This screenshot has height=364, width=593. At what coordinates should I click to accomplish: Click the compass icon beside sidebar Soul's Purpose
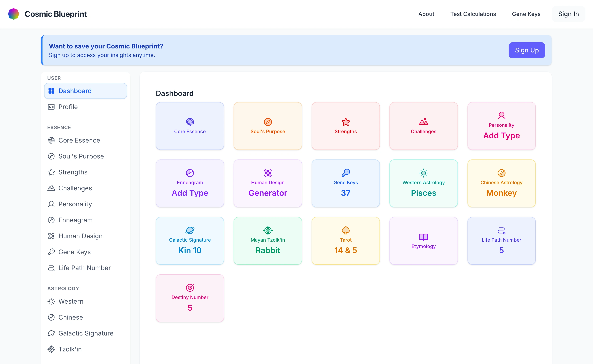(x=51, y=156)
